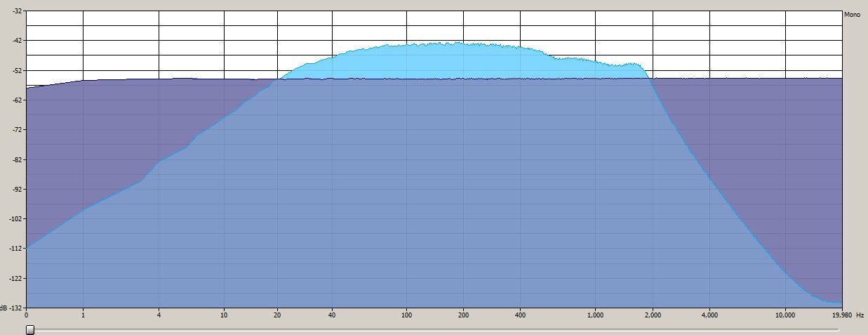Viewport: 868px width, 335px height.
Task: Click the '-82' dB axis label
Action: (16, 159)
